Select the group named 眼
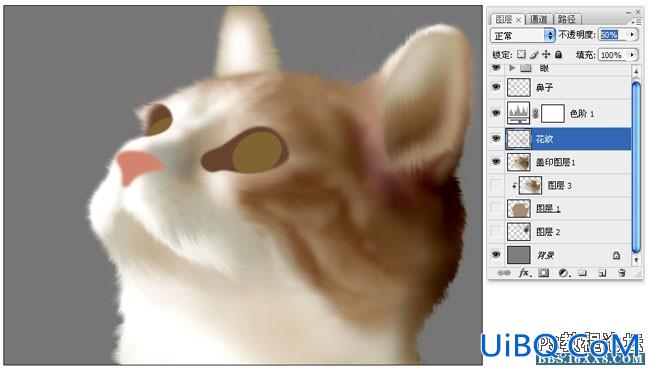 coord(544,68)
